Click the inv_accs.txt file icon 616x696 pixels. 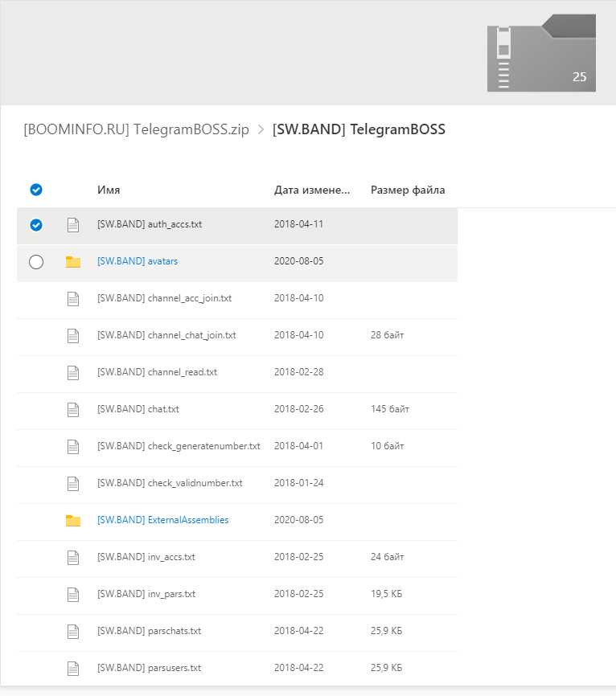pyautogui.click(x=73, y=558)
